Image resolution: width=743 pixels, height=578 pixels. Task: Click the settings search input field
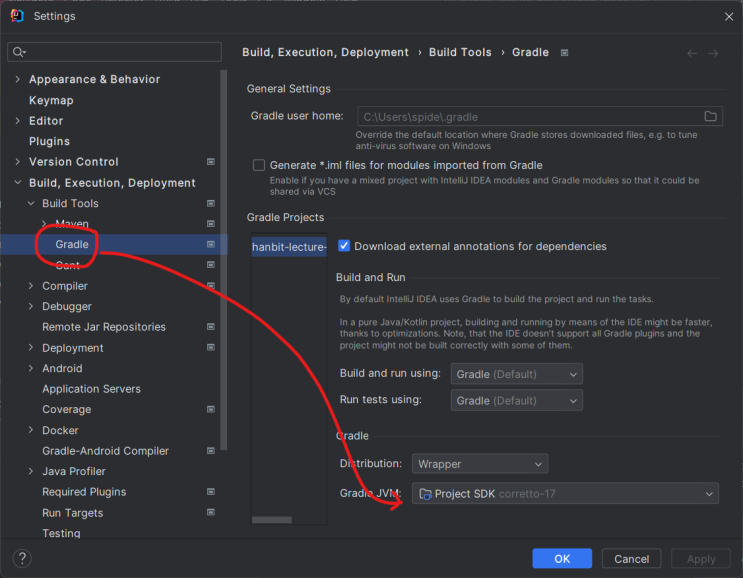[x=120, y=52]
